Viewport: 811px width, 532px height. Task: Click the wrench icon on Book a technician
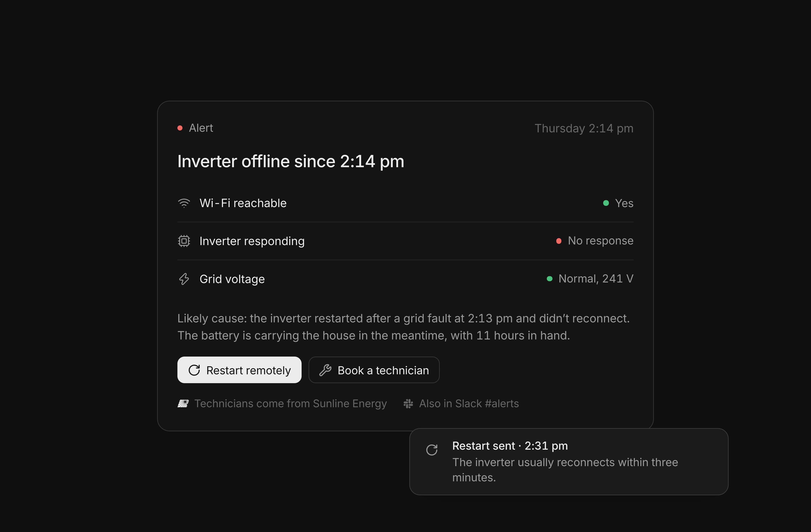tap(325, 370)
